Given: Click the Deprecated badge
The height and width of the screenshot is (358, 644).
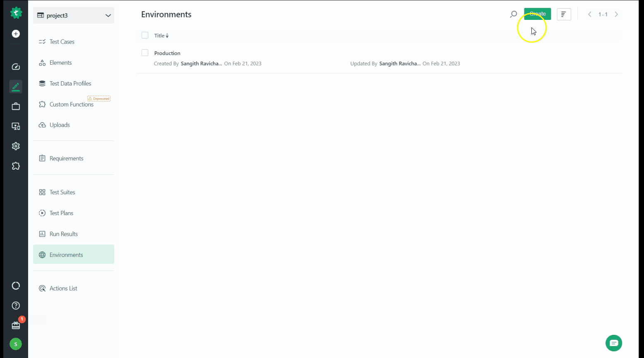Looking at the screenshot, I should [99, 99].
